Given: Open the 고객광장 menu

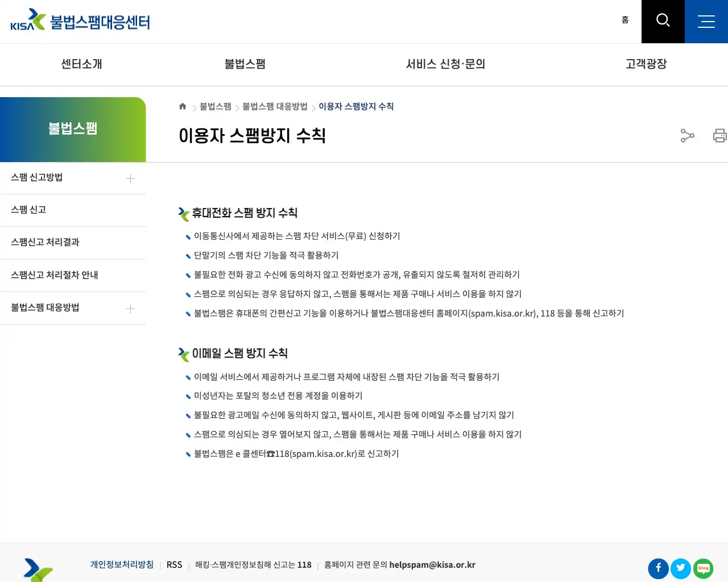Looking at the screenshot, I should (646, 64).
